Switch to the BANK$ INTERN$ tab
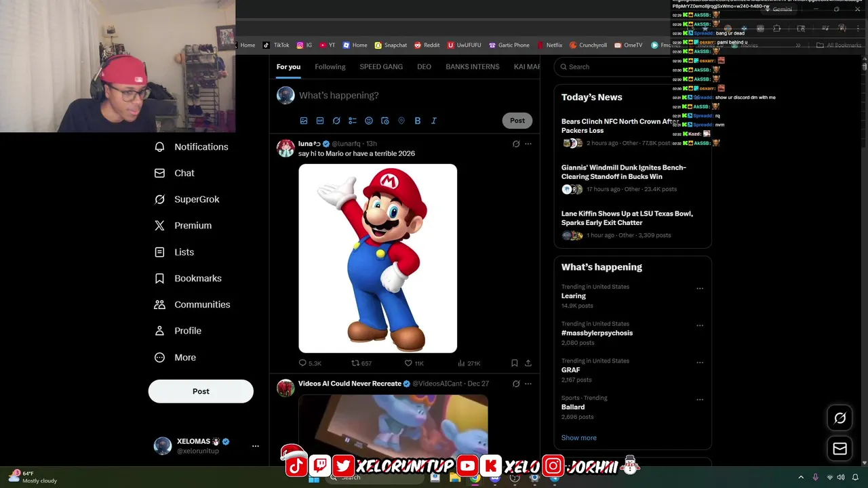This screenshot has height=488, width=868. coord(473,66)
